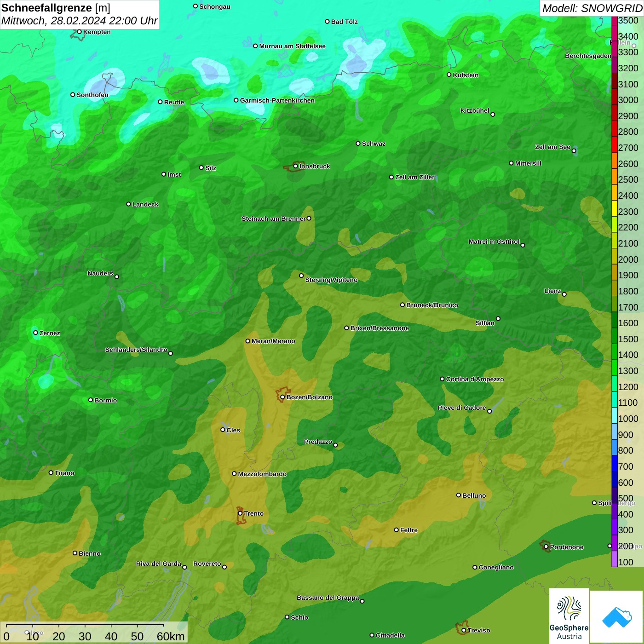Click the Kufstein location dot
Screen dimensions: 644x644
tap(449, 75)
